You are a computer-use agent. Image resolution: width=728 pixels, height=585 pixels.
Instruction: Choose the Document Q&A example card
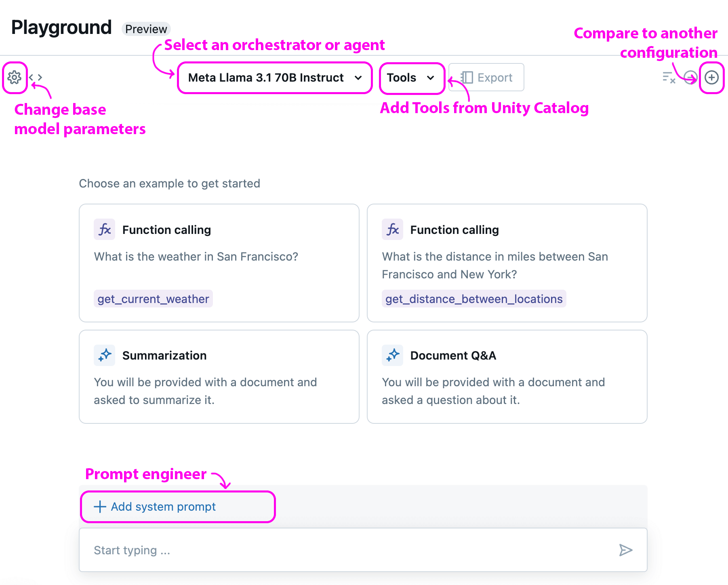pyautogui.click(x=507, y=377)
